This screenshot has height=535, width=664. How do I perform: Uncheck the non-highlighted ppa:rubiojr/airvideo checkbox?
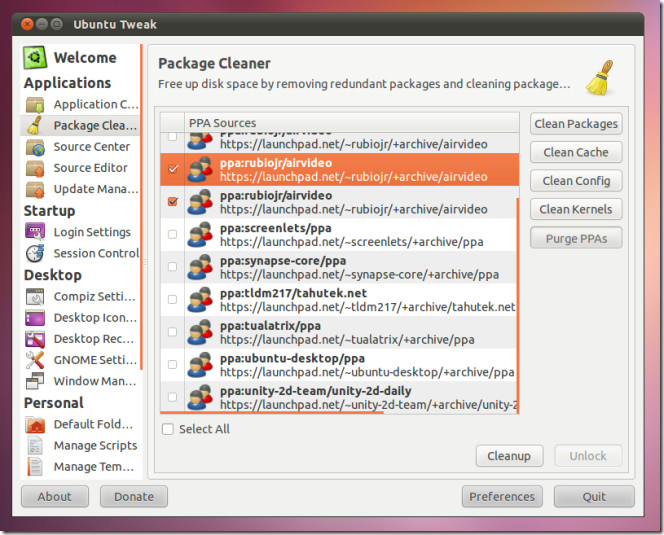click(172, 201)
